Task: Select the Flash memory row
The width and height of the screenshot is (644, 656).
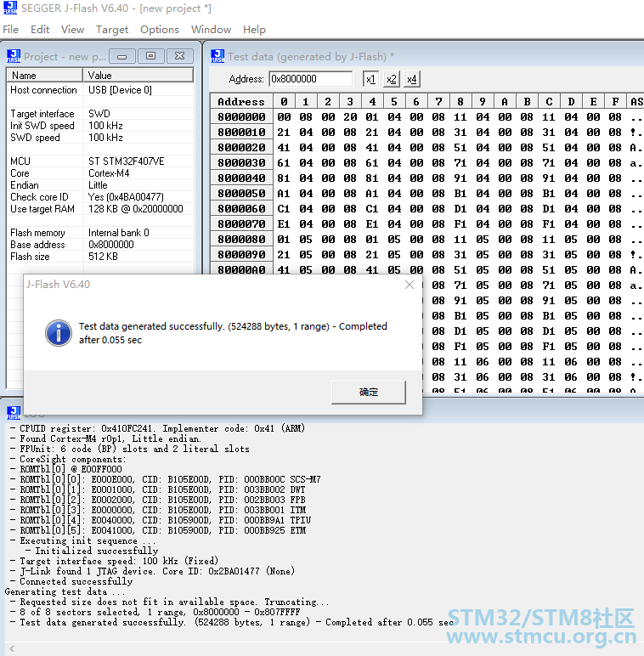Action: [x=100, y=233]
